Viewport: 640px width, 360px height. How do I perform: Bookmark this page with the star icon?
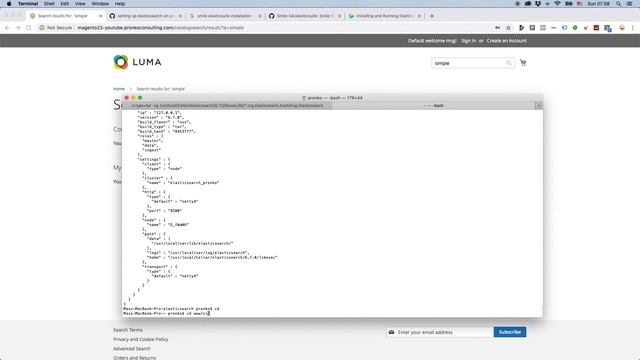pos(508,28)
